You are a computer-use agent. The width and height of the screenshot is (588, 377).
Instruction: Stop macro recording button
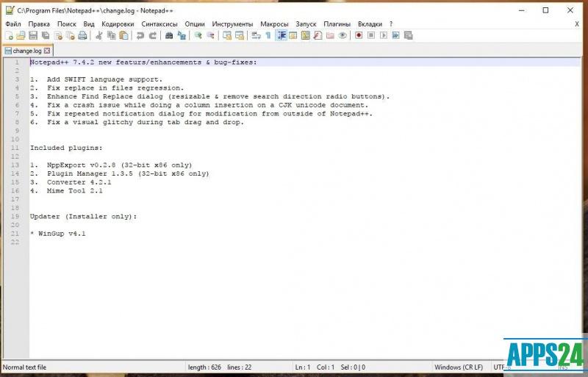(371, 35)
